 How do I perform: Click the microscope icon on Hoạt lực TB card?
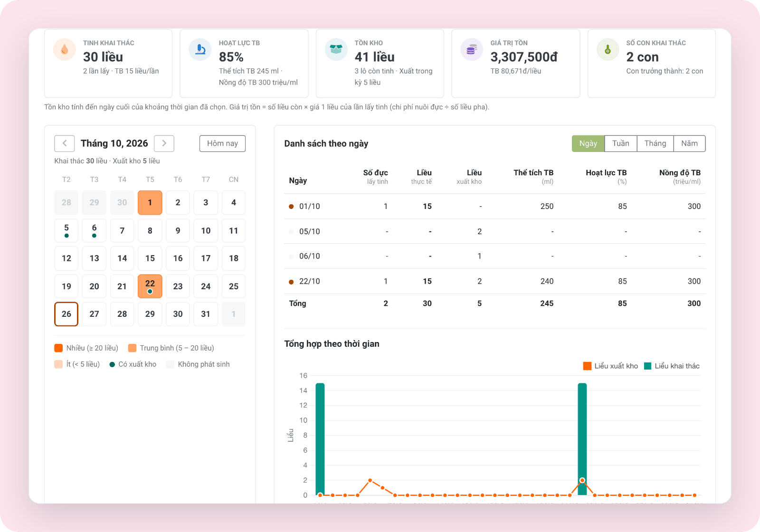tap(200, 49)
